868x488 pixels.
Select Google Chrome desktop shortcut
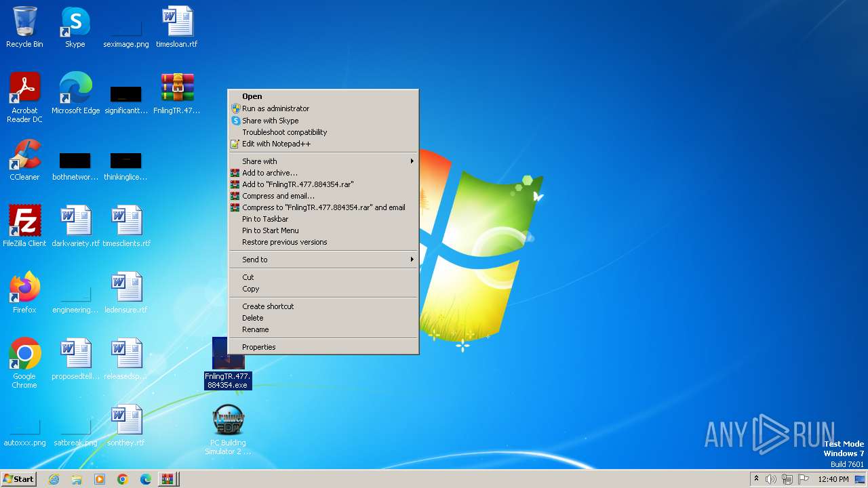24,363
